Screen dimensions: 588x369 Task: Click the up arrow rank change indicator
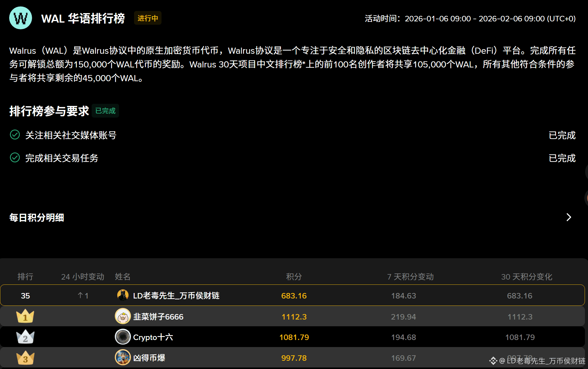point(80,295)
